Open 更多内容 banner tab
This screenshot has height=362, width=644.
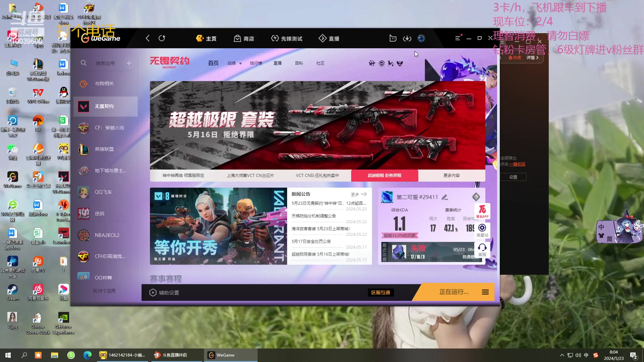pos(451,175)
